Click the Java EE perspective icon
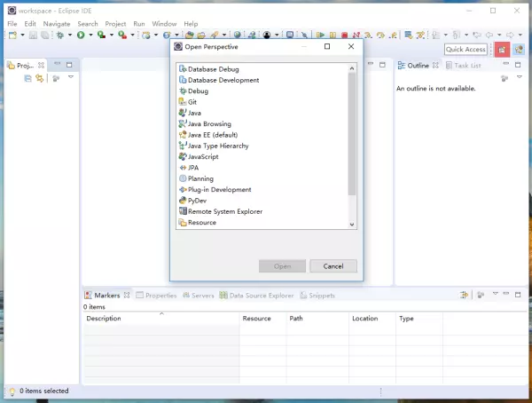 [519, 50]
